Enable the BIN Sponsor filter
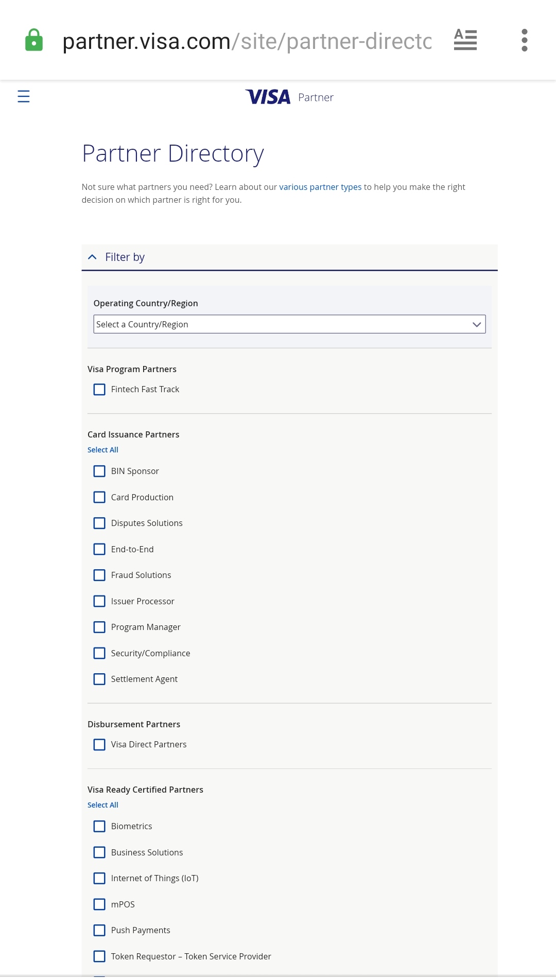This screenshot has height=980, width=556. 99,471
